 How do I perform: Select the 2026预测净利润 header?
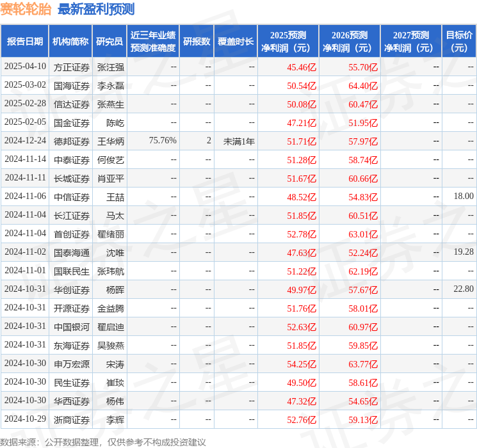pyautogui.click(x=350, y=42)
